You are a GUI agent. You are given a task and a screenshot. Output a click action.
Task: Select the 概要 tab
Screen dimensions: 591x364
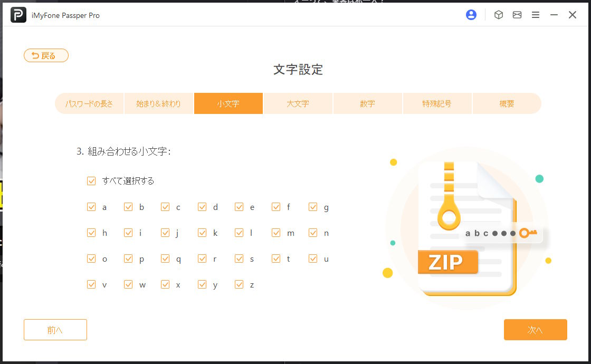coord(507,103)
